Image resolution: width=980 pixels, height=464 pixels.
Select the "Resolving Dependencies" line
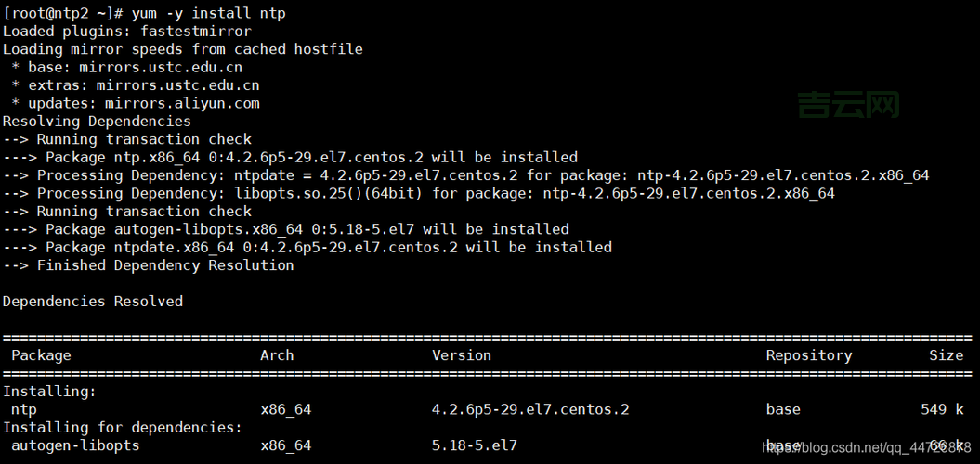(97, 121)
